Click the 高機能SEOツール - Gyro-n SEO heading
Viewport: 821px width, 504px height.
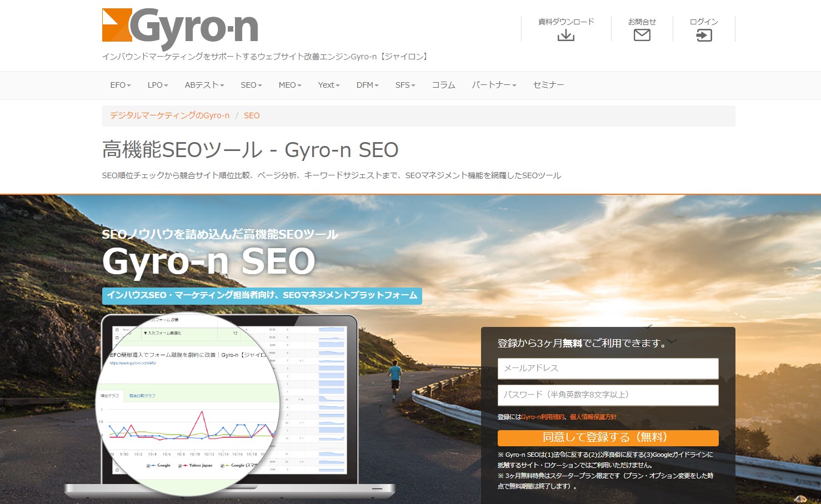tap(251, 150)
